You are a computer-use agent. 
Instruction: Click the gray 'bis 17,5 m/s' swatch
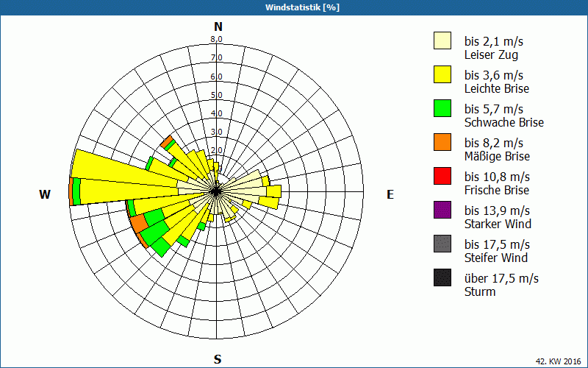click(x=442, y=244)
